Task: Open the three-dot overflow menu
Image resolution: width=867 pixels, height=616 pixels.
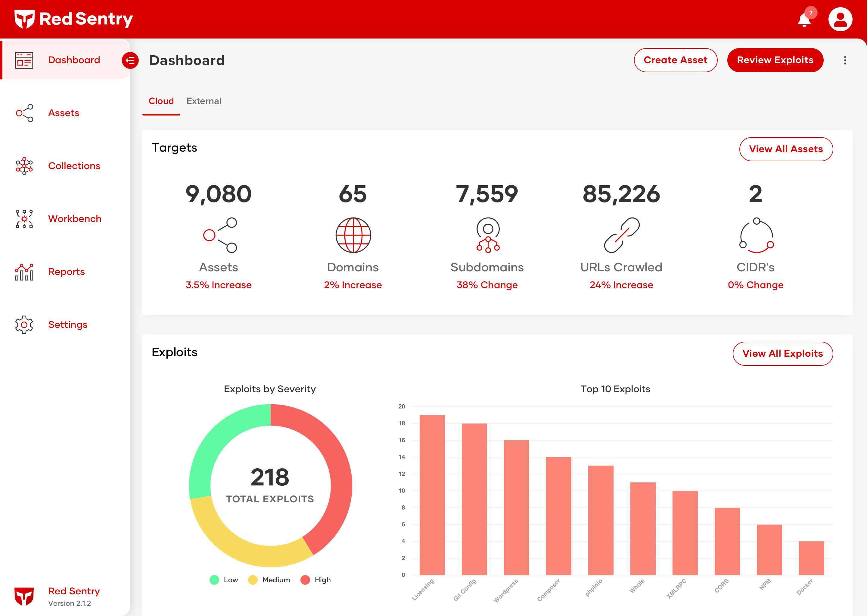Action: point(845,60)
